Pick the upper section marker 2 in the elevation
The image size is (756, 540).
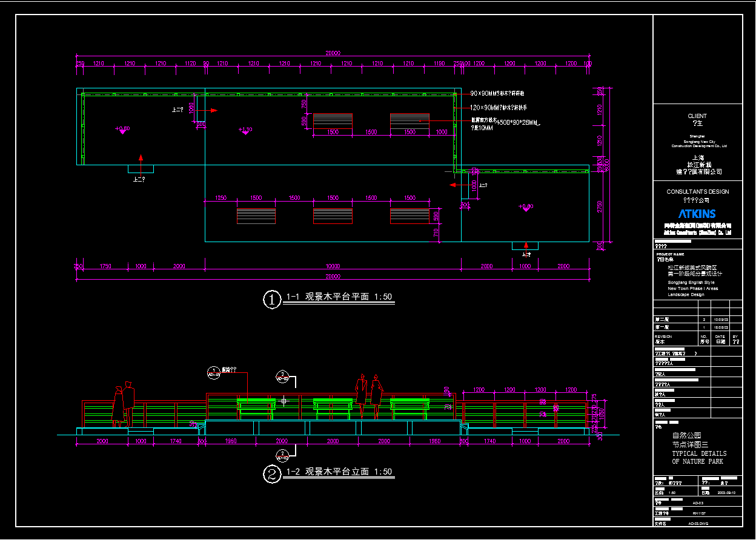tap(282, 377)
